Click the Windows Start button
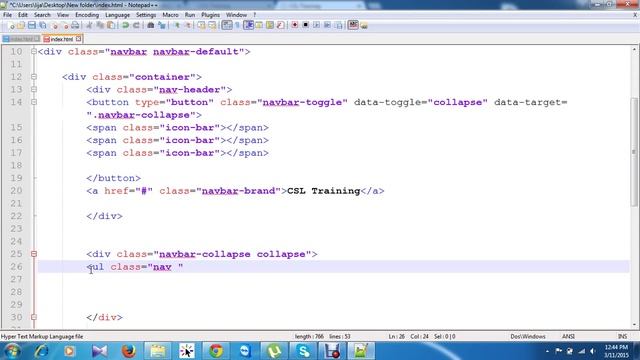This screenshot has height=360, width=640. pos(12,351)
